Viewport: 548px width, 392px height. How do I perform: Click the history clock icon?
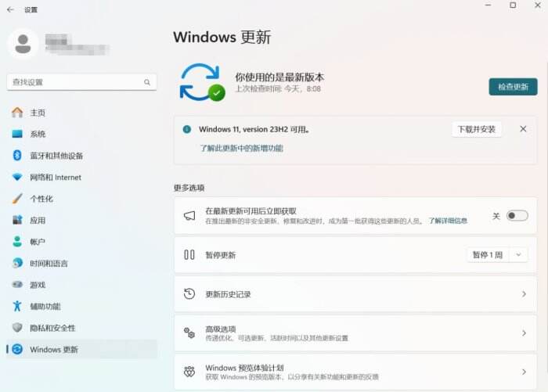189,294
